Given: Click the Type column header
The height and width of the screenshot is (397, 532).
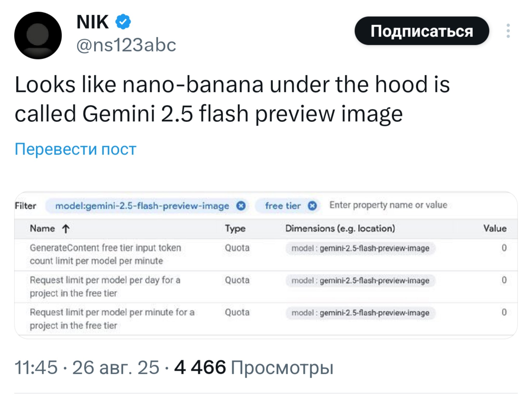Looking at the screenshot, I should pyautogui.click(x=235, y=228).
